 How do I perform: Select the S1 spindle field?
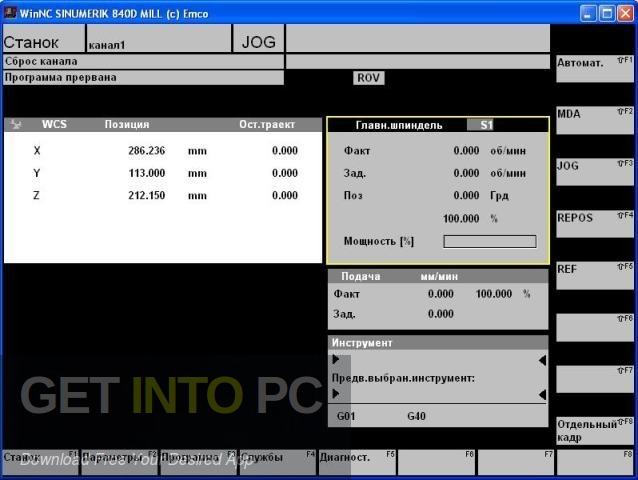(x=481, y=125)
